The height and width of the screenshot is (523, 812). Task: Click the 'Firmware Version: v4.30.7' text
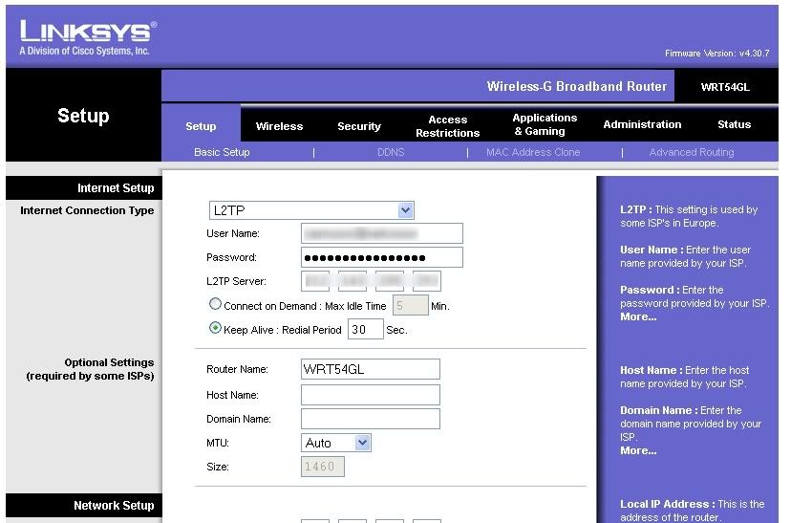point(716,54)
